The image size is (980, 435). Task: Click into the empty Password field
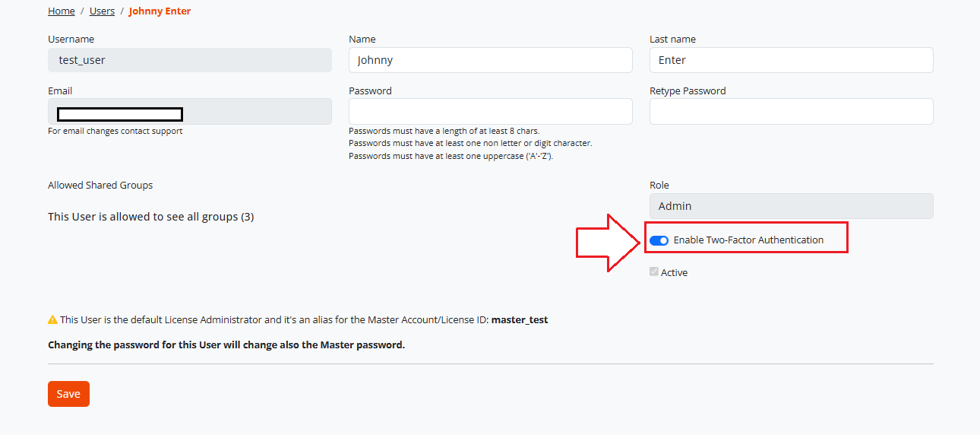490,111
